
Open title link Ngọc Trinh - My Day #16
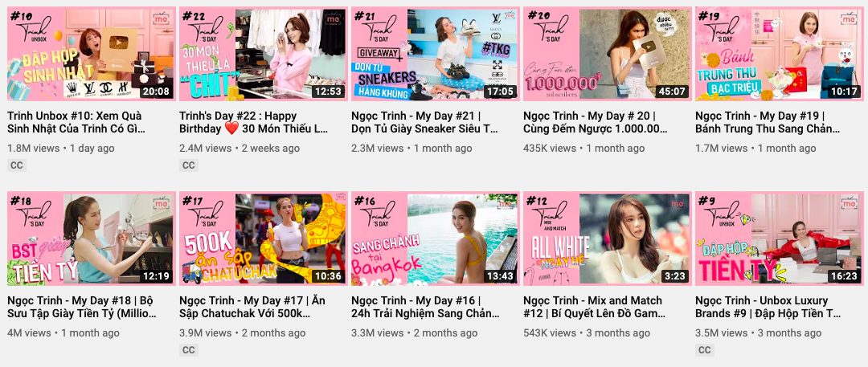[425, 308]
